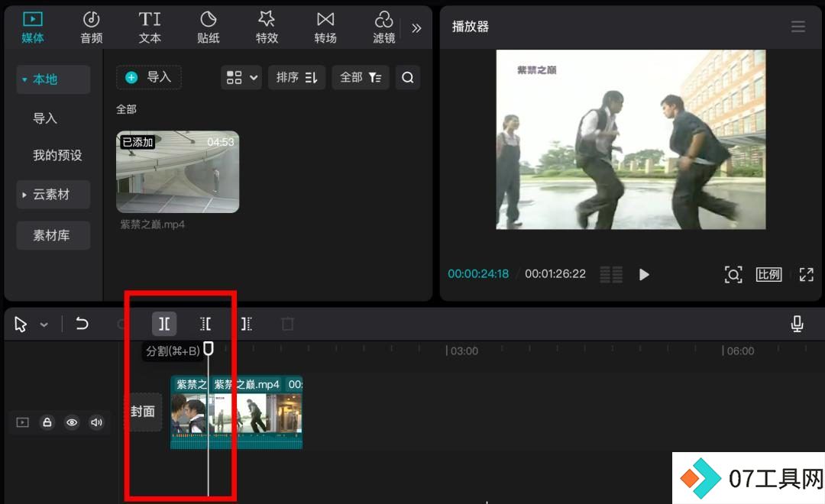Click the playhead marker on the timeline
Image resolution: width=825 pixels, height=504 pixels.
[209, 348]
